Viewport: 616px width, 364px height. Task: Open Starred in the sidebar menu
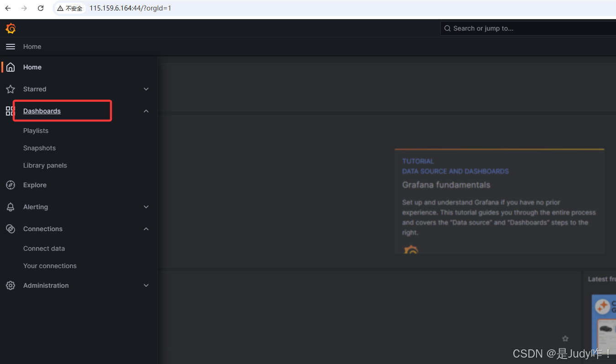35,89
